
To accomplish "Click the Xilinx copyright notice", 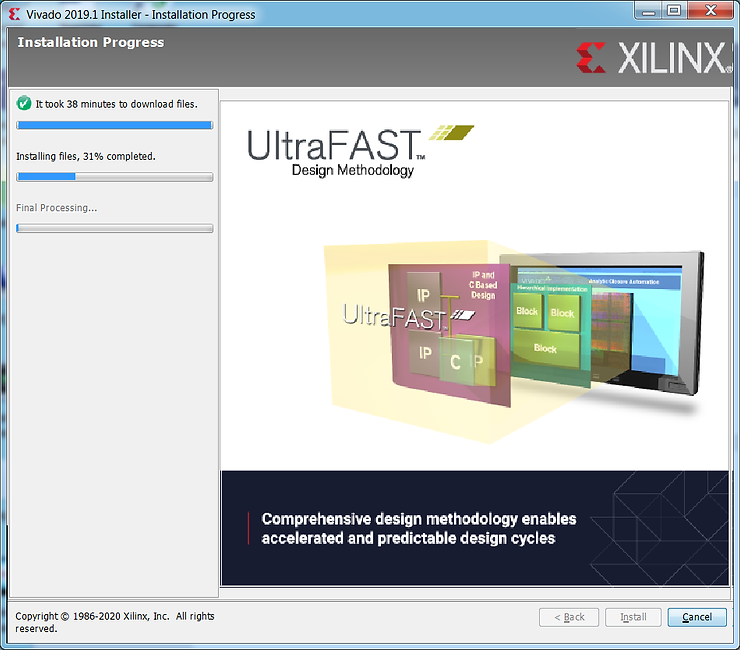I will point(114,622).
